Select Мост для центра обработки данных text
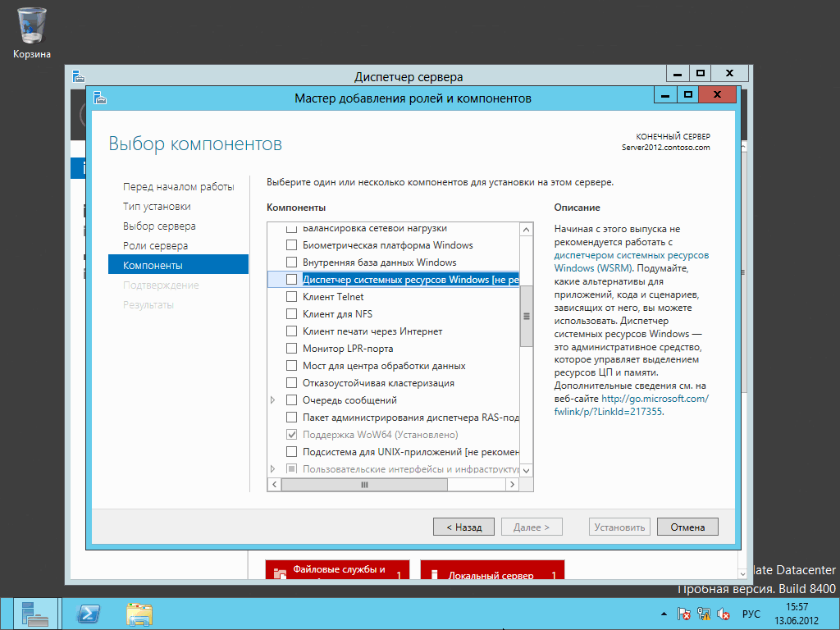 (x=384, y=366)
